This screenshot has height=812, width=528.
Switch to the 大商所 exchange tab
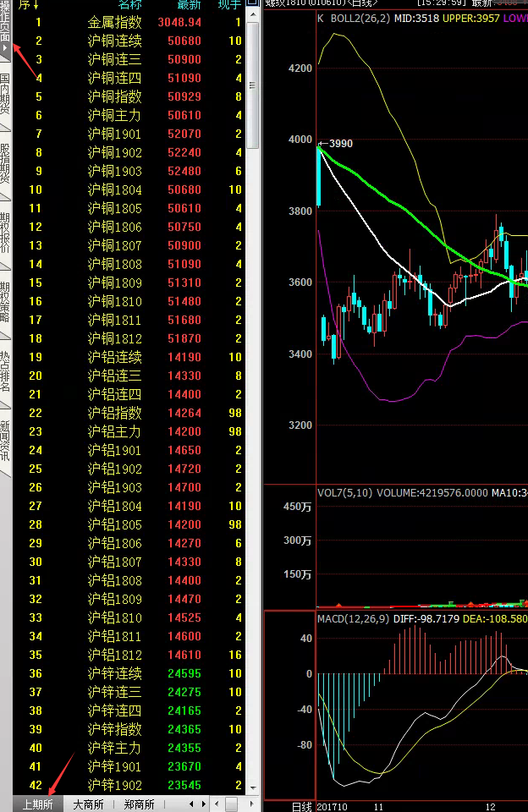pyautogui.click(x=88, y=804)
